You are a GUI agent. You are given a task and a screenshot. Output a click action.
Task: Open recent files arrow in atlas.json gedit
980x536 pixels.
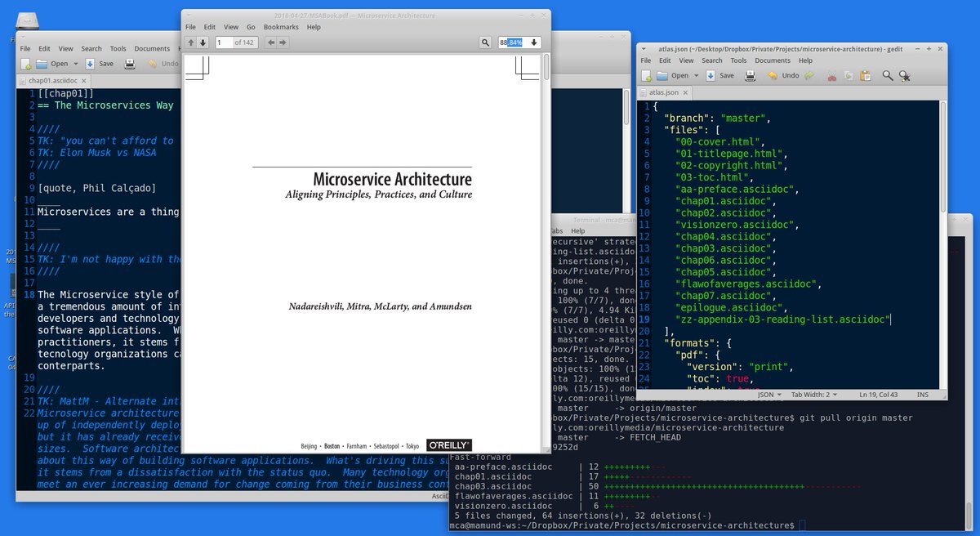[697, 75]
